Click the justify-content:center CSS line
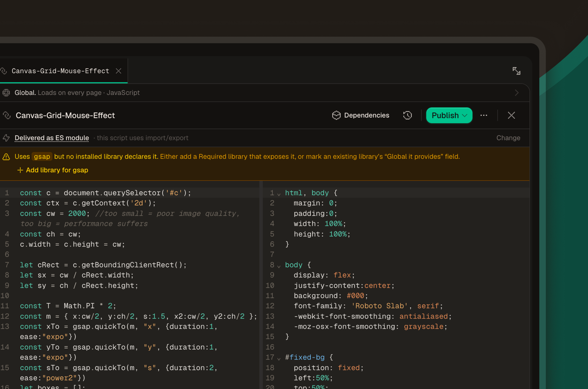The width and height of the screenshot is (588, 389). point(344,285)
